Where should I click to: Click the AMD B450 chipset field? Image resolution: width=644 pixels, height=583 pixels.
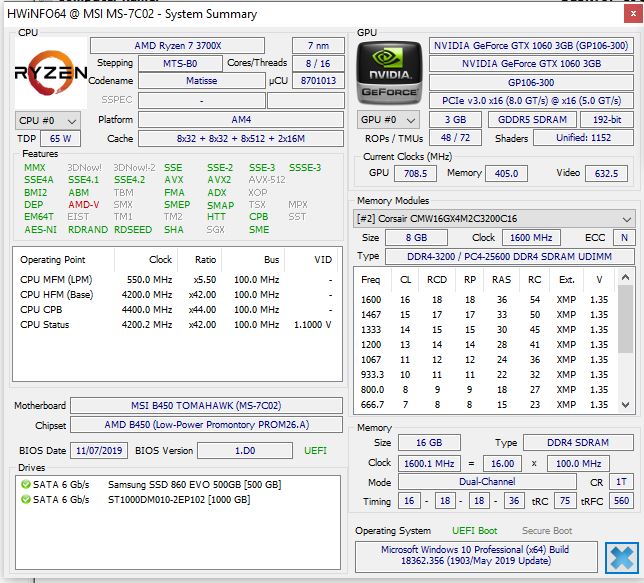click(x=206, y=425)
